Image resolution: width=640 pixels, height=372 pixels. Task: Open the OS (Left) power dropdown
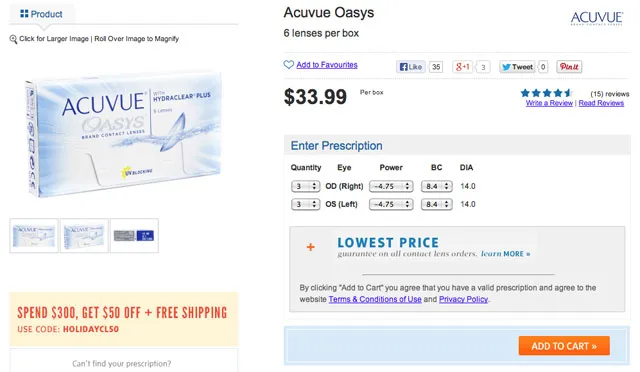[x=391, y=204]
